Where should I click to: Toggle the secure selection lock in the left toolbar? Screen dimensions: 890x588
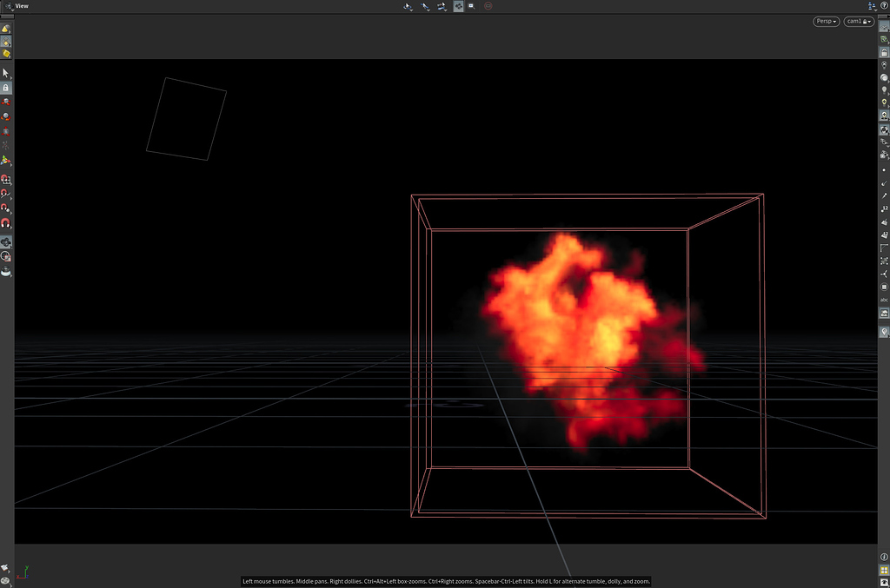[x=5, y=86]
